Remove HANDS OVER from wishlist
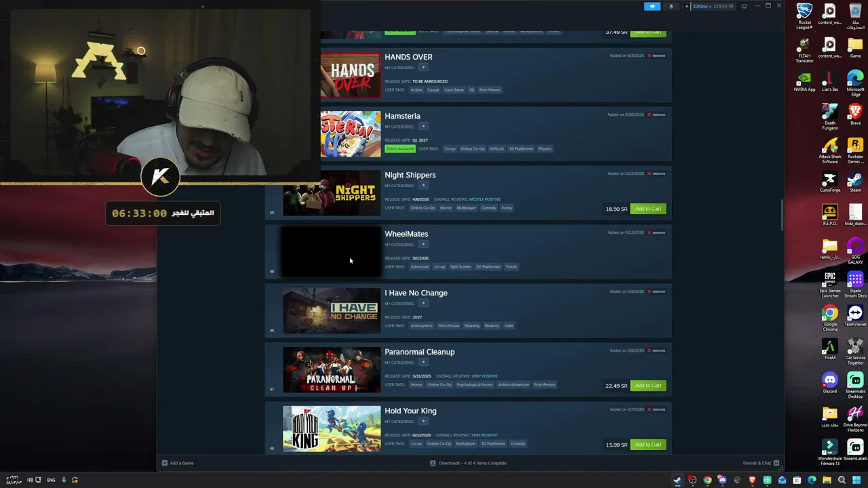Viewport: 868px width, 488px height. [656, 56]
